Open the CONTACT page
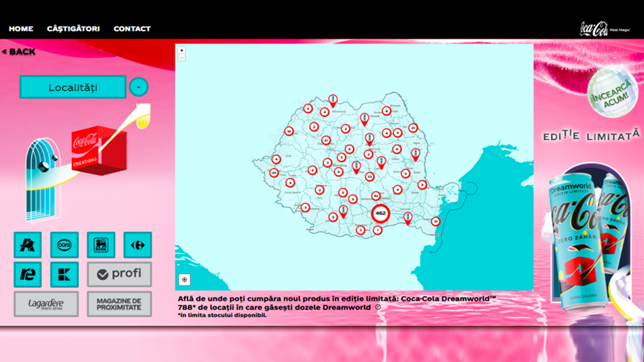The image size is (644, 362). (132, 29)
